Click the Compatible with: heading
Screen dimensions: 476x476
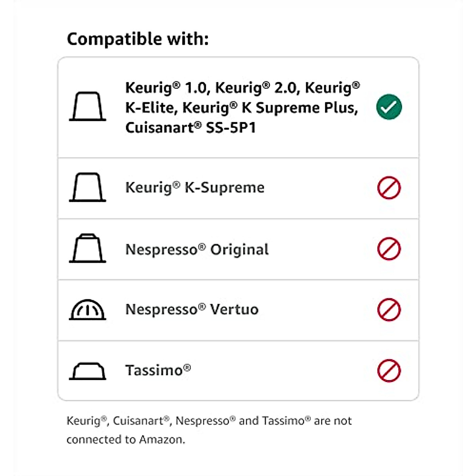click(138, 39)
